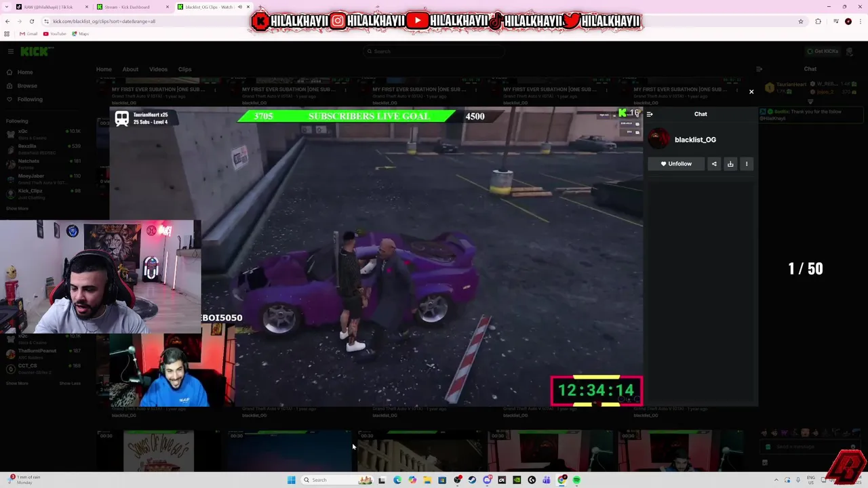Select the Chat header in clip panel
The image size is (868, 488).
(x=701, y=114)
